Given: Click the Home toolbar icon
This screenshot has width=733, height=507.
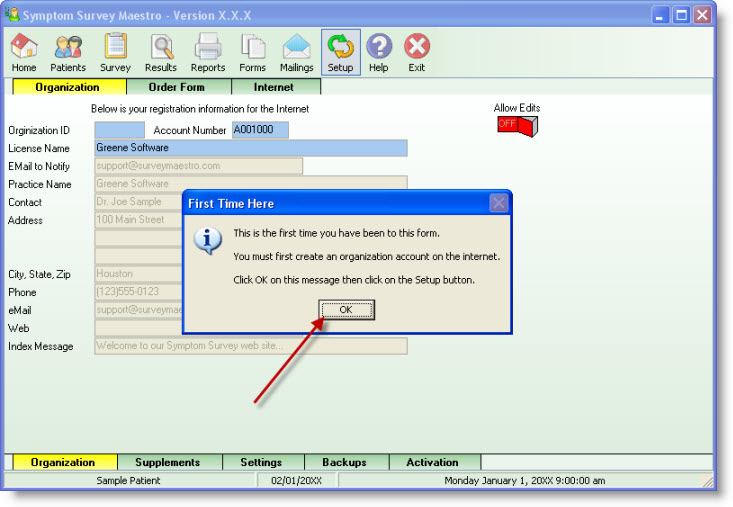Looking at the screenshot, I should [x=24, y=52].
